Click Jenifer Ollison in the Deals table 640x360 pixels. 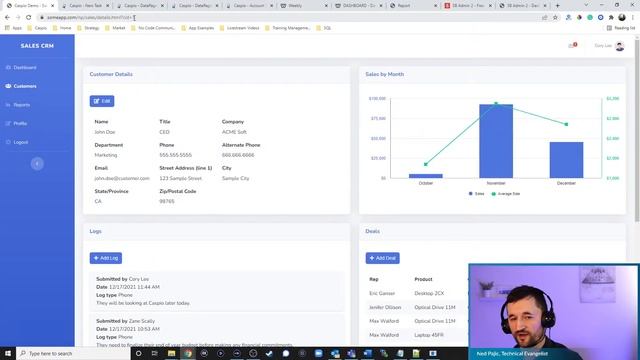tap(385, 307)
